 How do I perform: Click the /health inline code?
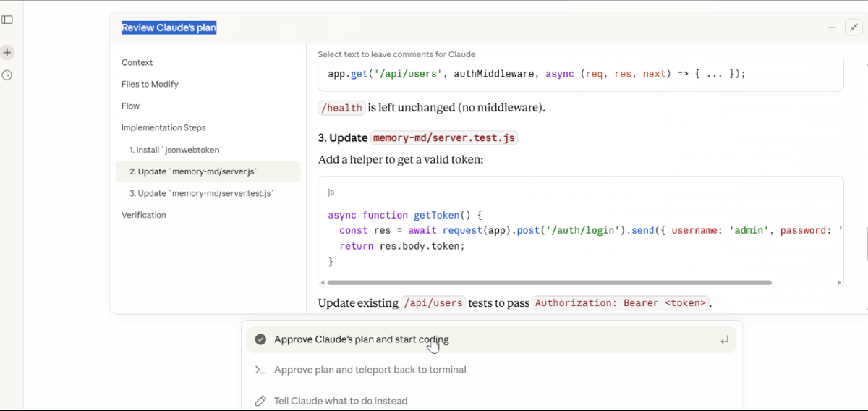341,108
